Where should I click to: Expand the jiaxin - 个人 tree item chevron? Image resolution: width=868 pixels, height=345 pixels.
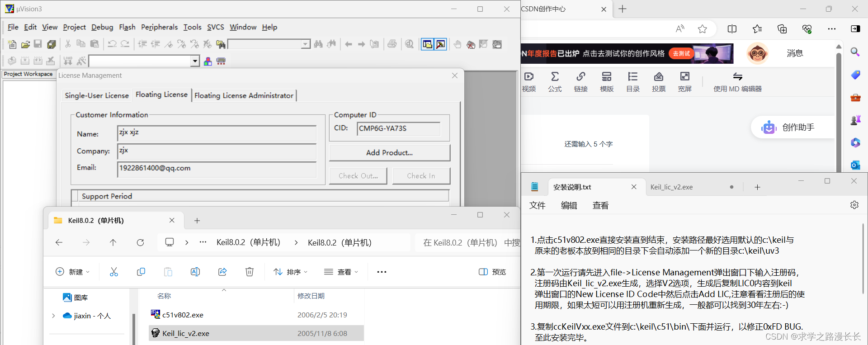pos(53,316)
